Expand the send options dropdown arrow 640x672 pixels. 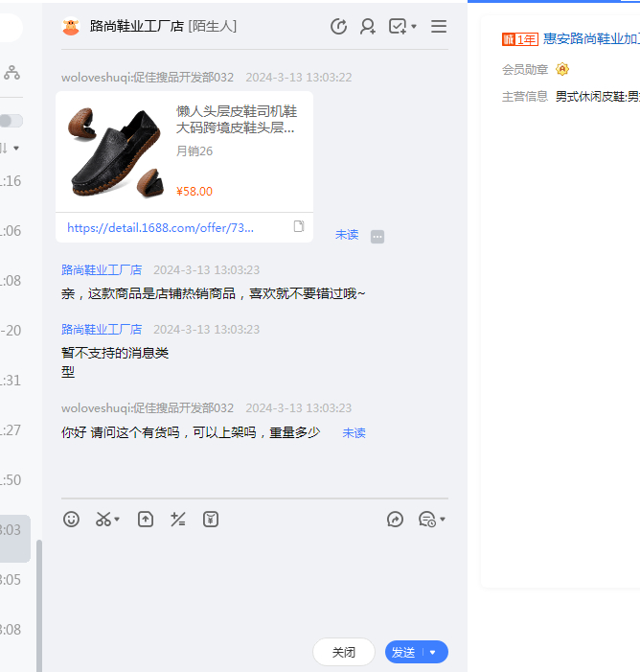tap(433, 652)
